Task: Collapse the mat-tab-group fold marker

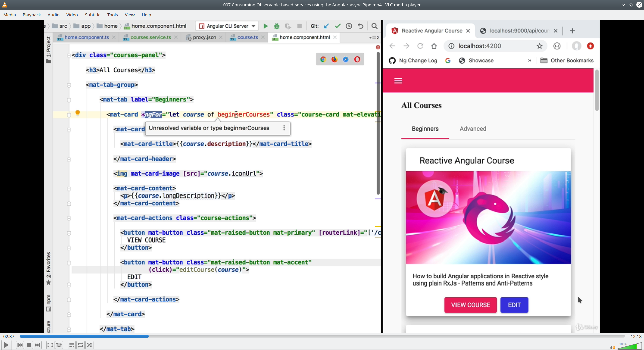Action: pos(69,85)
